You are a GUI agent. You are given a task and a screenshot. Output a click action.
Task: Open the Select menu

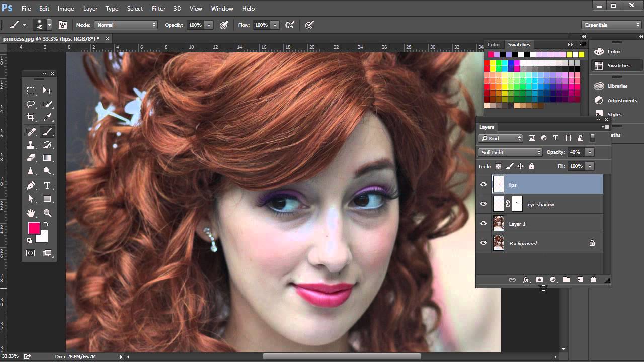(135, 9)
